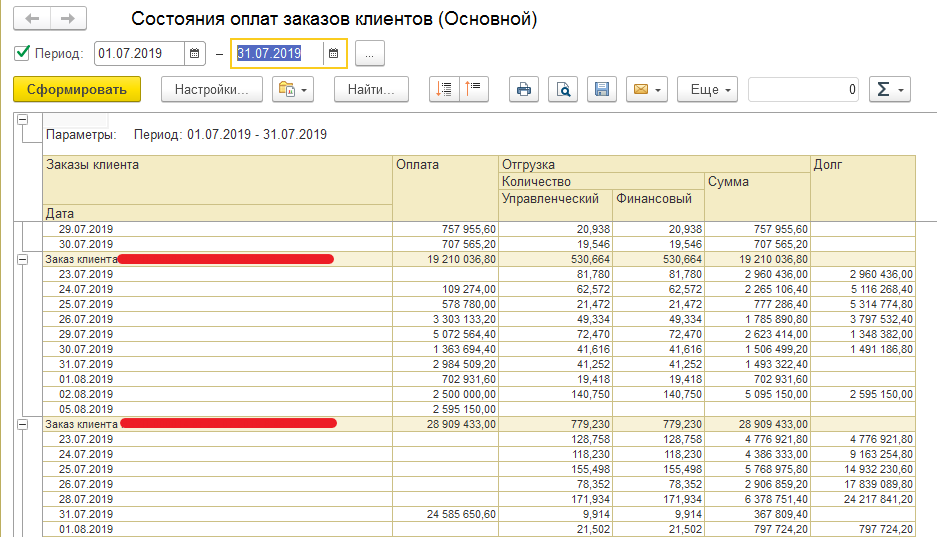Open calendar for end date 31.07.2019
Image resolution: width=937 pixels, height=537 pixels.
(x=334, y=54)
